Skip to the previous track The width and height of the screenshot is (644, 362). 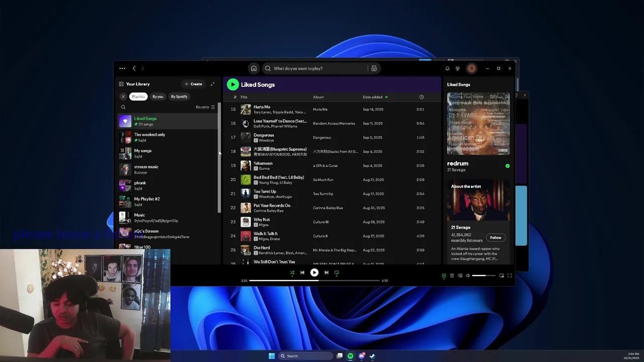click(x=302, y=273)
